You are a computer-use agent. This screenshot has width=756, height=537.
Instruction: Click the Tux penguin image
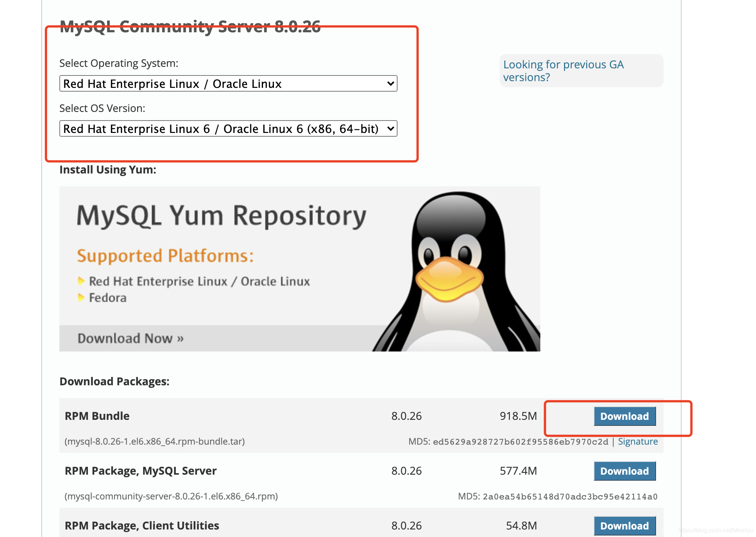pos(457,272)
